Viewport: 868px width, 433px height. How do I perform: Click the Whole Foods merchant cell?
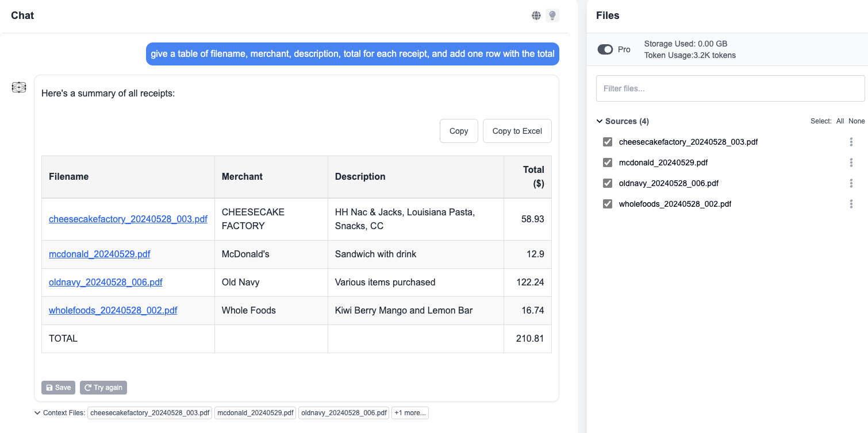pyautogui.click(x=271, y=310)
